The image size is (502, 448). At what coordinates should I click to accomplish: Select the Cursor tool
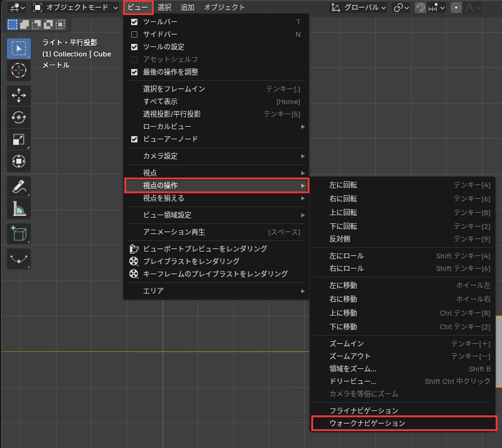19,70
